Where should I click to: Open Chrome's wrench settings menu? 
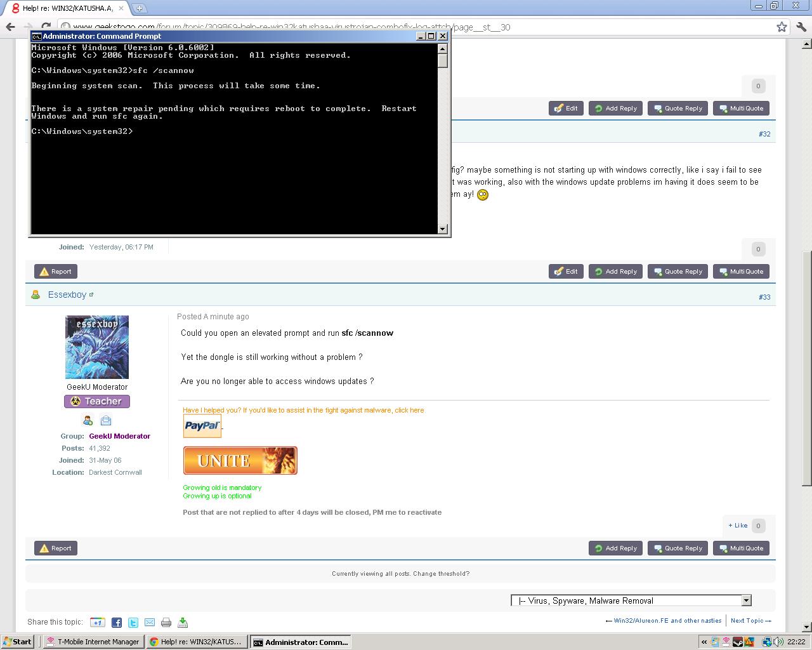[x=801, y=27]
